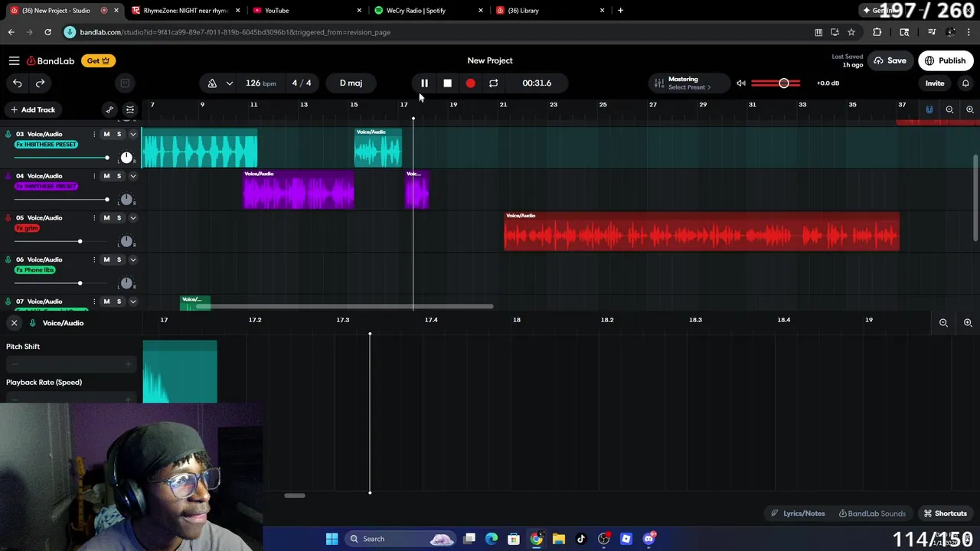
Task: Add a new track
Action: point(32,109)
